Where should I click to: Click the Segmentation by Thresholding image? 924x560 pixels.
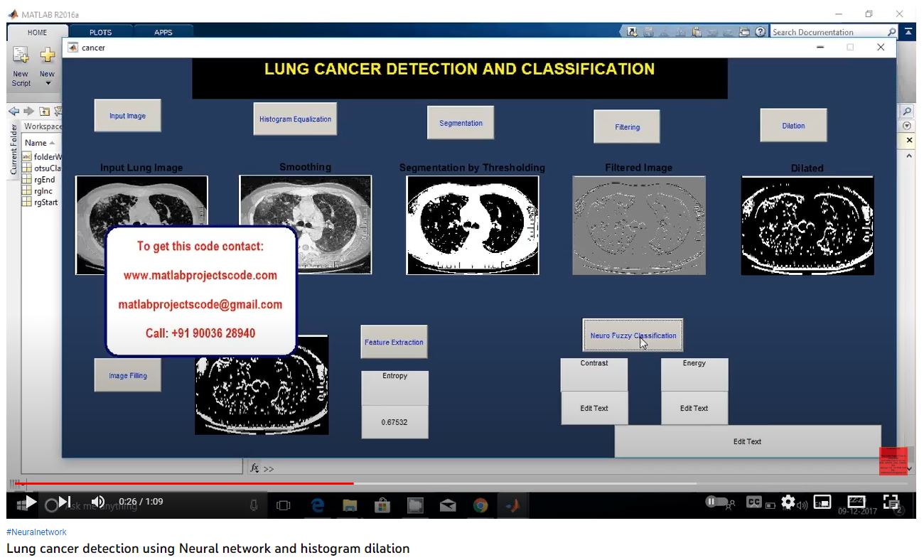473,225
